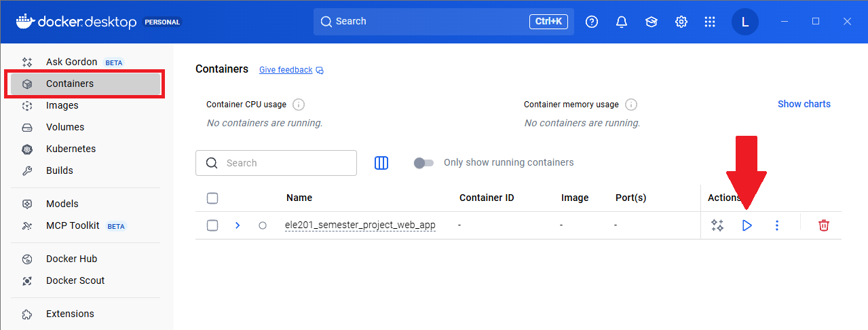The image size is (868, 330).
Task: Click the Docker Scout icon
Action: (27, 280)
